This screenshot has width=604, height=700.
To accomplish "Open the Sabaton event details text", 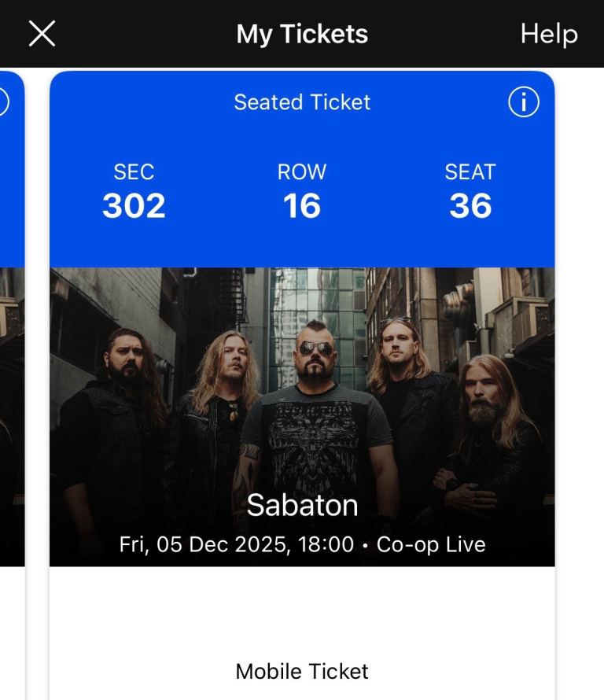I will click(x=302, y=543).
